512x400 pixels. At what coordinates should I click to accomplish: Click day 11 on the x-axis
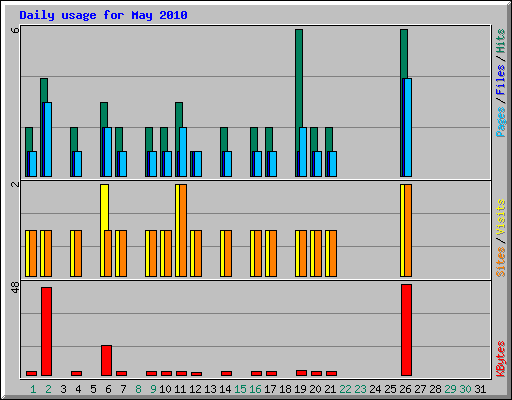pyautogui.click(x=180, y=389)
